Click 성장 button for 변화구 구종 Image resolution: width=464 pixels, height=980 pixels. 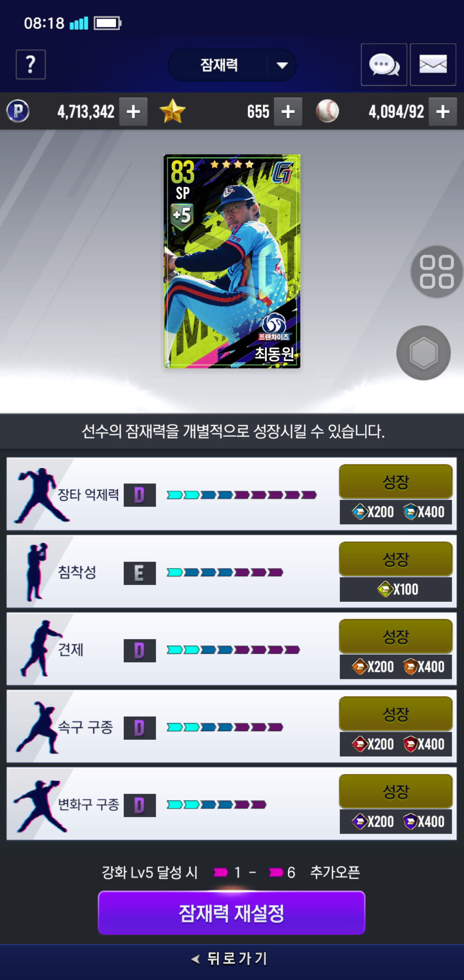tap(396, 791)
